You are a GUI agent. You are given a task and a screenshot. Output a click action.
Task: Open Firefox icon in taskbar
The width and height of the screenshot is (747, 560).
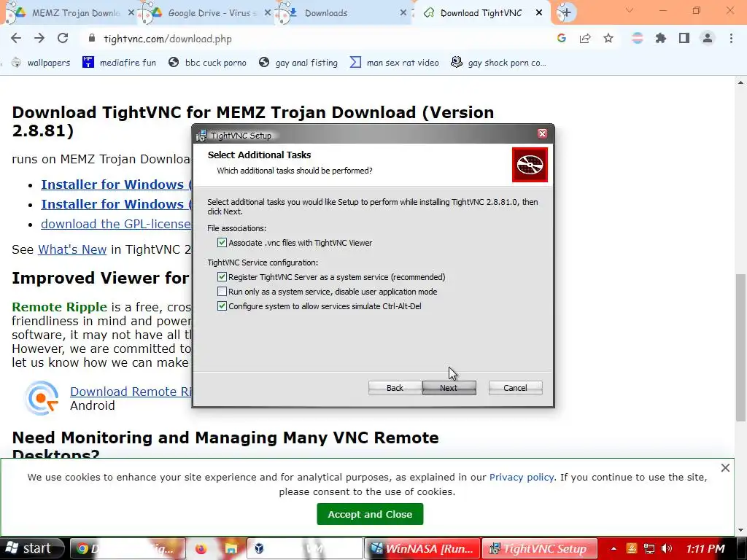point(201,548)
